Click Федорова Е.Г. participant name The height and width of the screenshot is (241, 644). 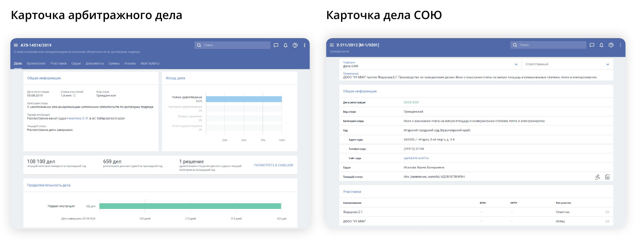tap(353, 212)
